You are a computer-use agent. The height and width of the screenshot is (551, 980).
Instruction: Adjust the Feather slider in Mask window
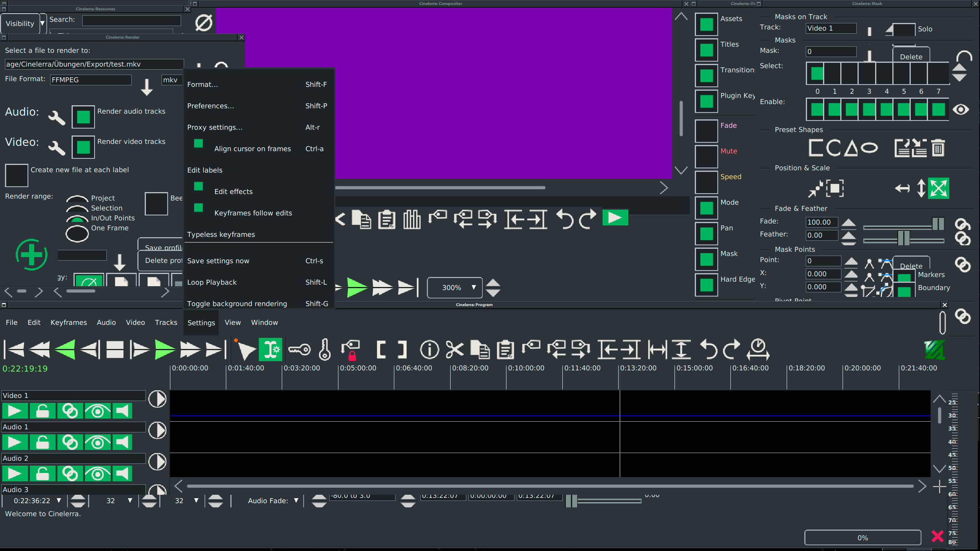pyautogui.click(x=903, y=238)
